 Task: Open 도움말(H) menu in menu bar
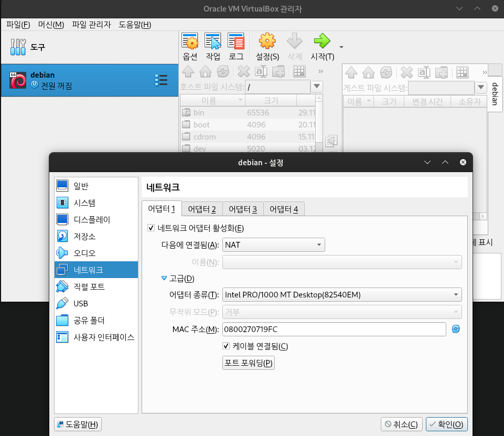[x=135, y=25]
